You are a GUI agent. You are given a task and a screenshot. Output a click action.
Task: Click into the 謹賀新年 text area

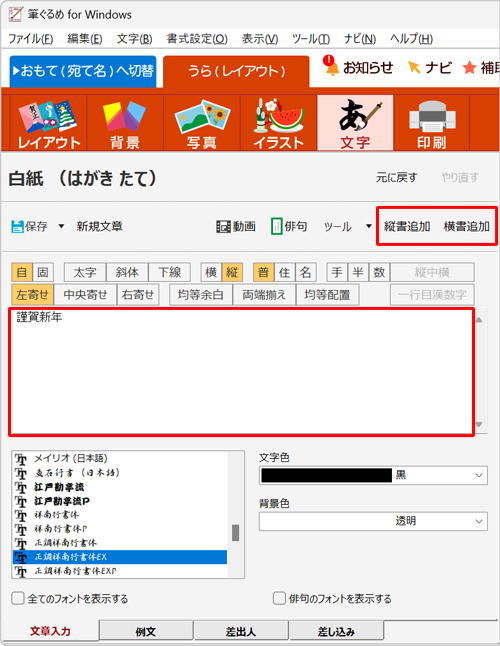[242, 372]
